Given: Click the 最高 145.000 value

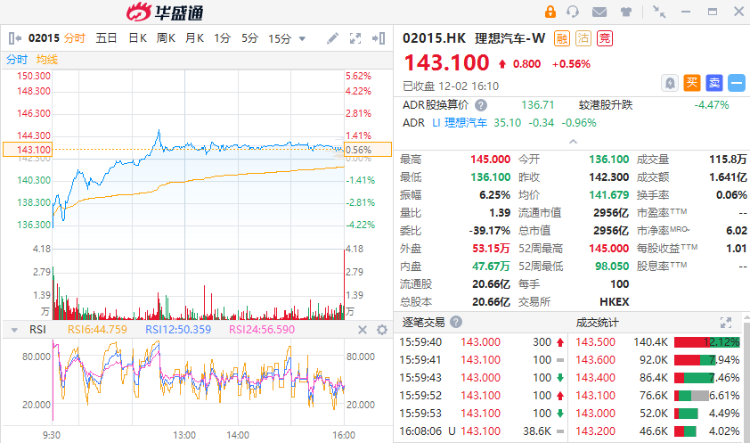Looking at the screenshot, I should click(x=490, y=159).
